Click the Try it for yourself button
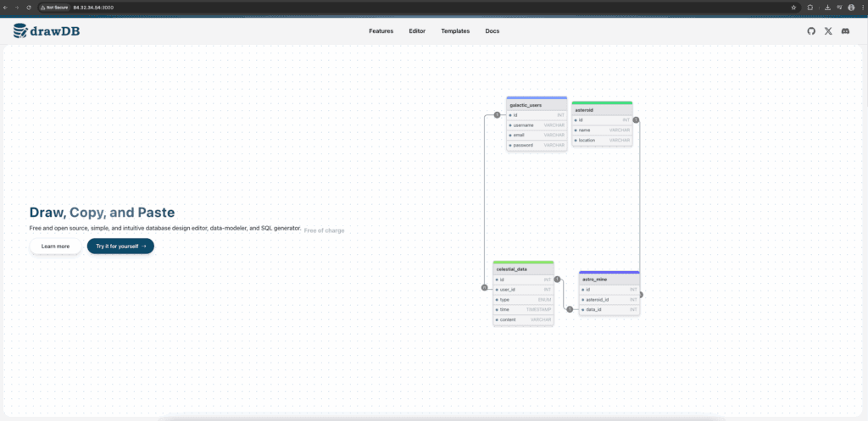The height and width of the screenshot is (421, 868). coord(120,247)
